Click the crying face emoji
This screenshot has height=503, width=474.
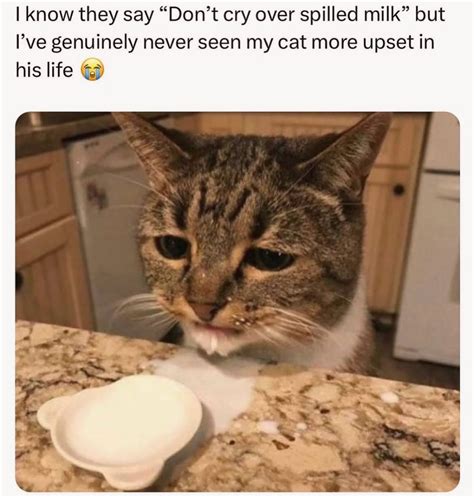93,70
